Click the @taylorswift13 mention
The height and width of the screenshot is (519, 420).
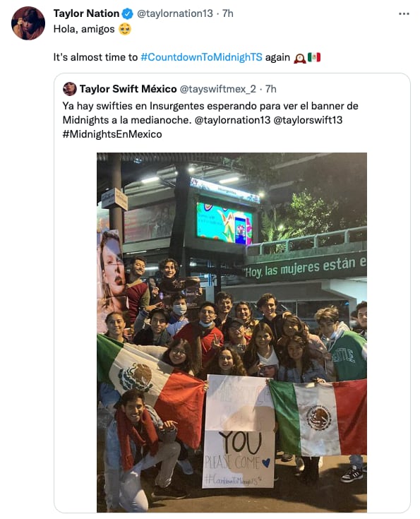pos(308,120)
